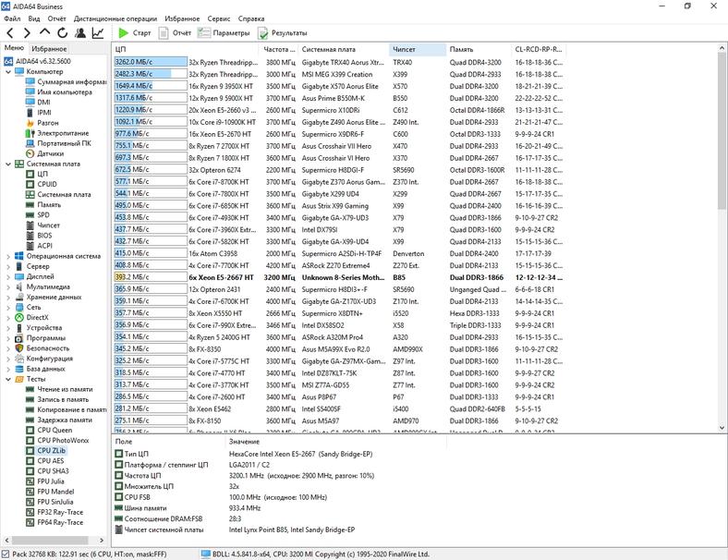This screenshot has width=728, height=560.
Task: Click the Quad DDR2-640FB memory cell
Action: (478, 409)
